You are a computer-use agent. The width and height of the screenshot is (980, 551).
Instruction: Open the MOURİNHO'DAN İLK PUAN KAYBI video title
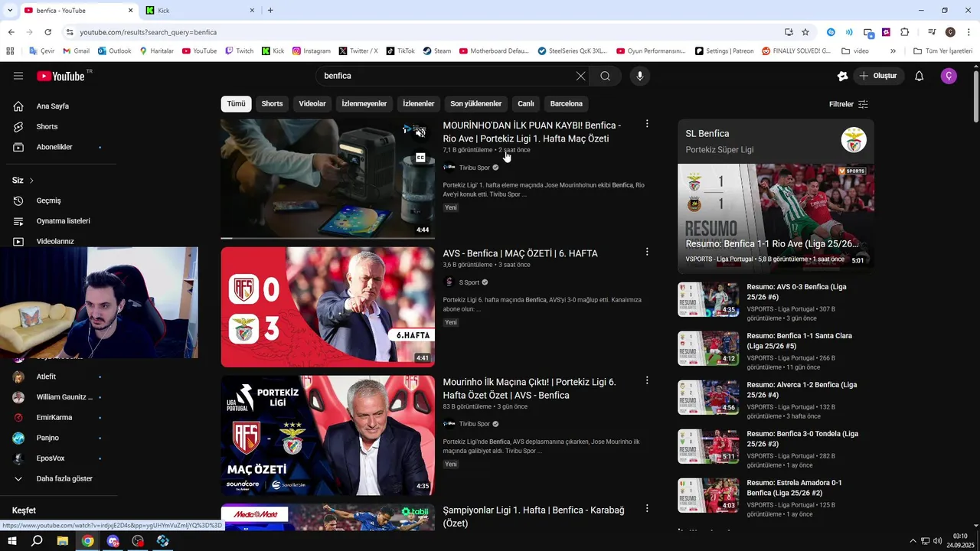coord(532,132)
